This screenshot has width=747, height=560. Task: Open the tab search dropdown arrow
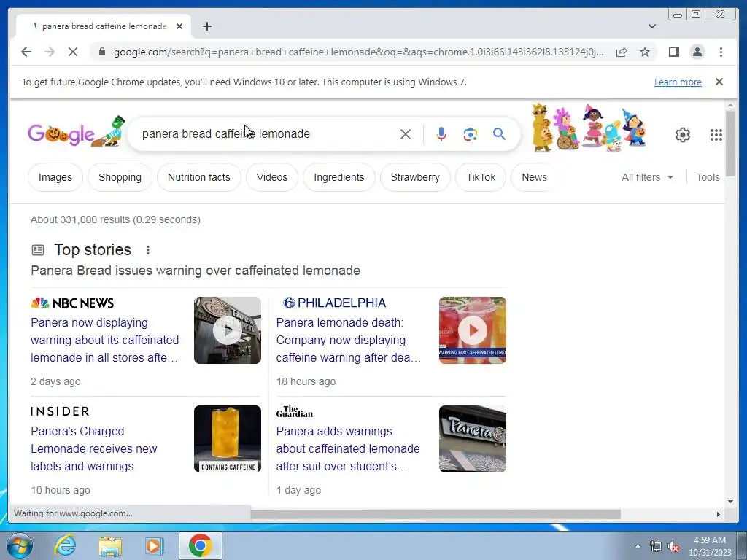(652, 26)
